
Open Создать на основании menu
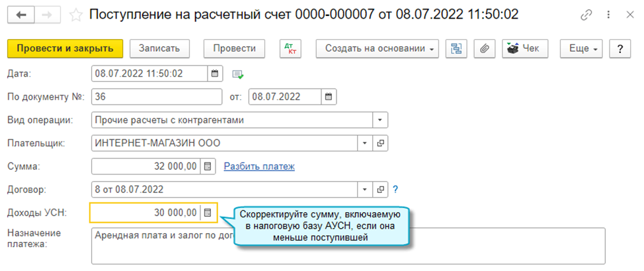point(378,48)
